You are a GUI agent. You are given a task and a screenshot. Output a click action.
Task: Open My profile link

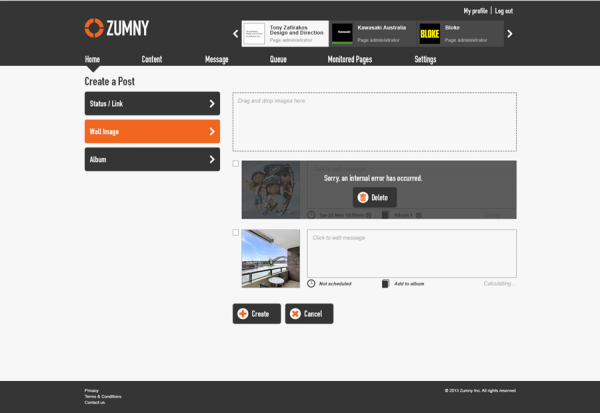(475, 11)
